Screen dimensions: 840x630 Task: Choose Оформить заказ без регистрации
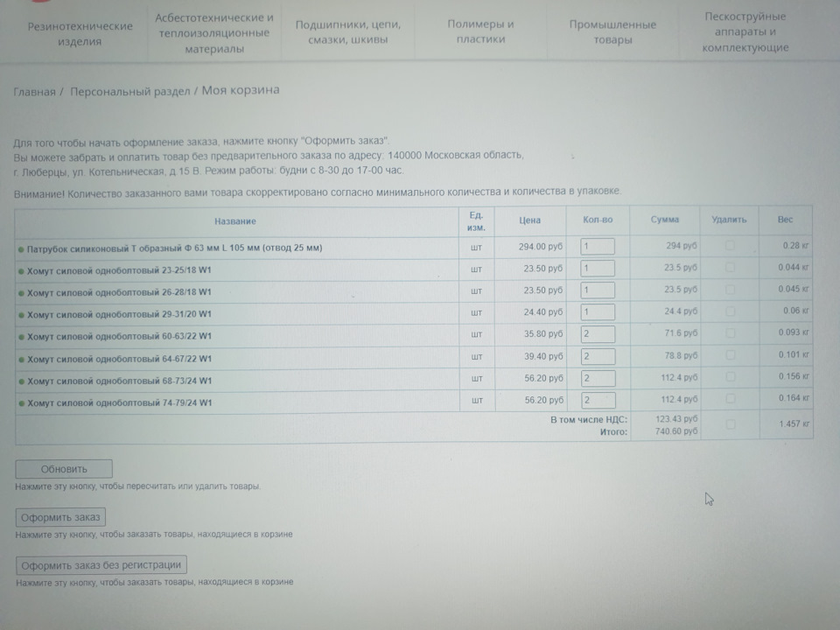pyautogui.click(x=101, y=564)
